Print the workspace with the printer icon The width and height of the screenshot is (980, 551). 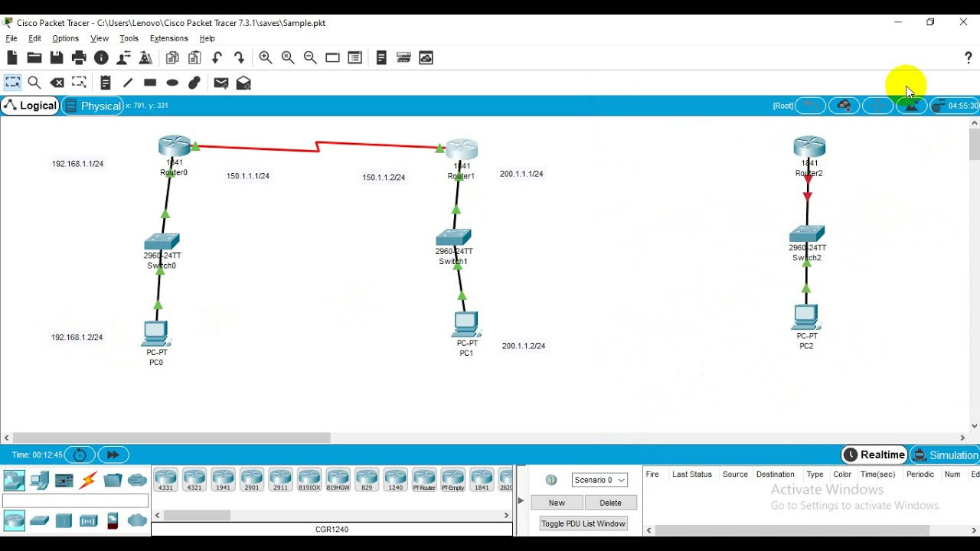[79, 58]
